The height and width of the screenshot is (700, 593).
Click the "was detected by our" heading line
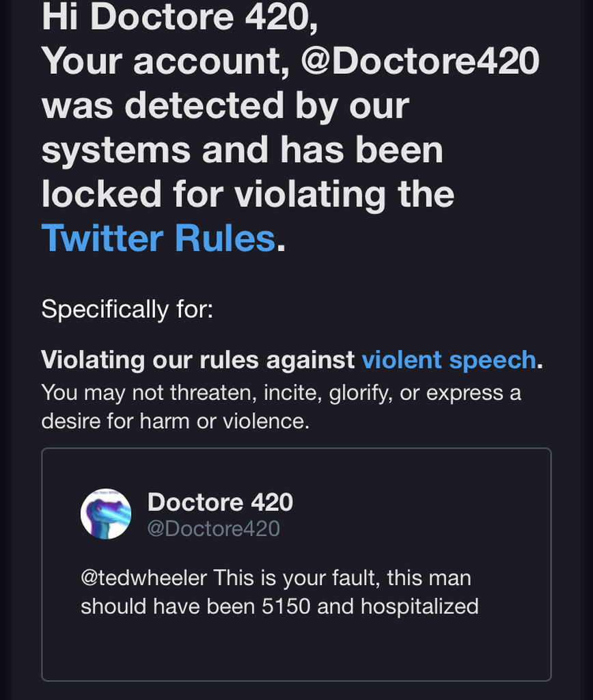225,105
